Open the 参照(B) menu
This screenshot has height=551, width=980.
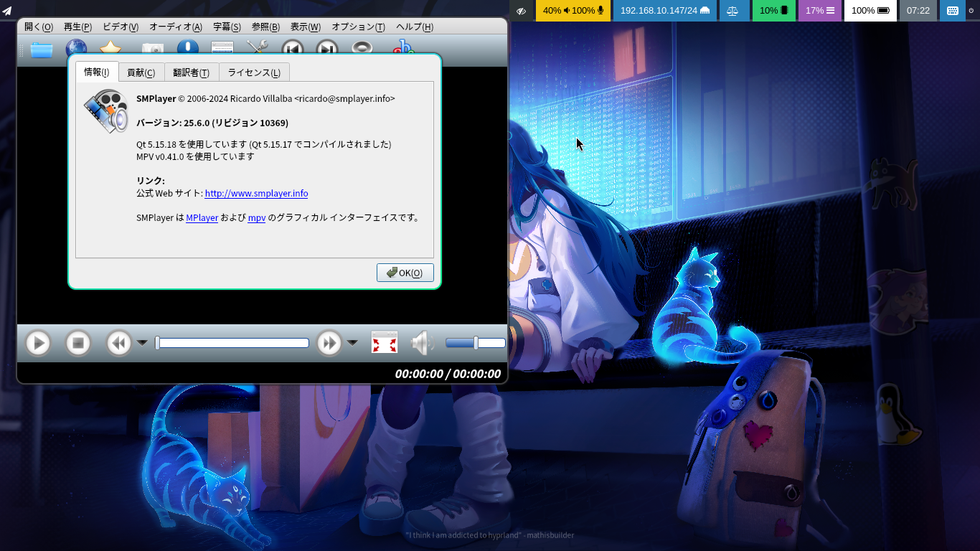[265, 27]
